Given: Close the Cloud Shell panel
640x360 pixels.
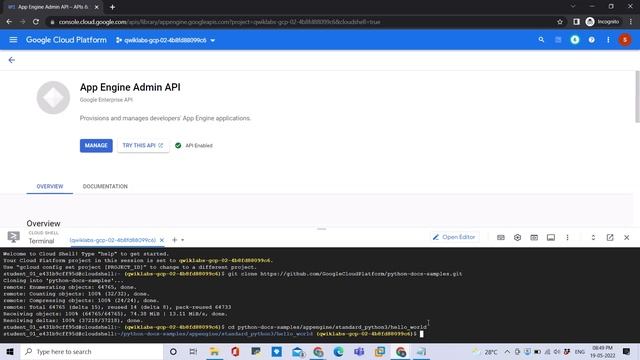Looking at the screenshot, I should coord(627,238).
